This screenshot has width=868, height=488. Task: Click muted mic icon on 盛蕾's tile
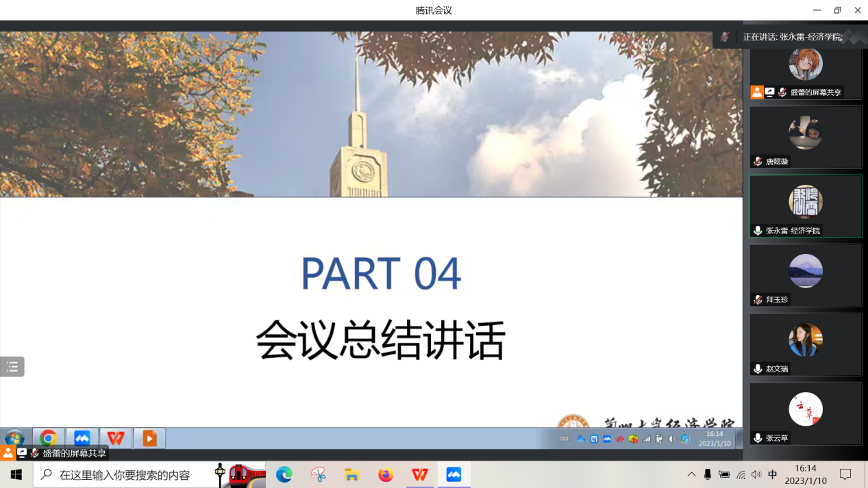pos(782,92)
